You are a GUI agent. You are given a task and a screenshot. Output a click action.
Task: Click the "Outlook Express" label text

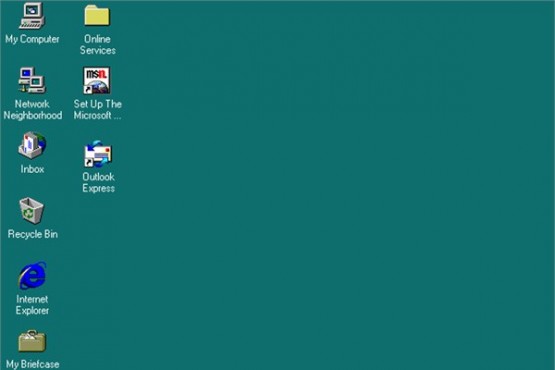coord(98,183)
